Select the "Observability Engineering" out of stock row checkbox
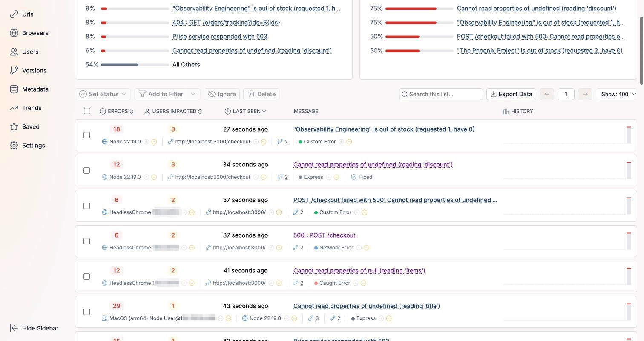644x341 pixels. 86,135
